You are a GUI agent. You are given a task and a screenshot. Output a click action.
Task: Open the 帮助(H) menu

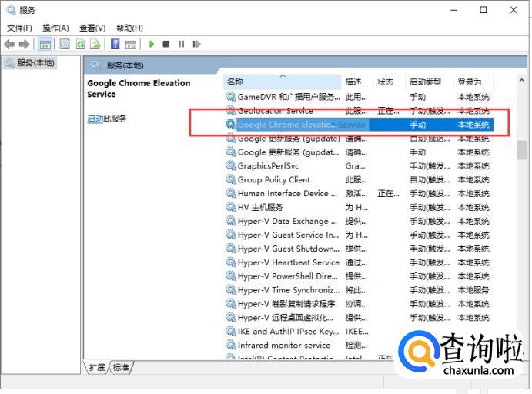(129, 28)
